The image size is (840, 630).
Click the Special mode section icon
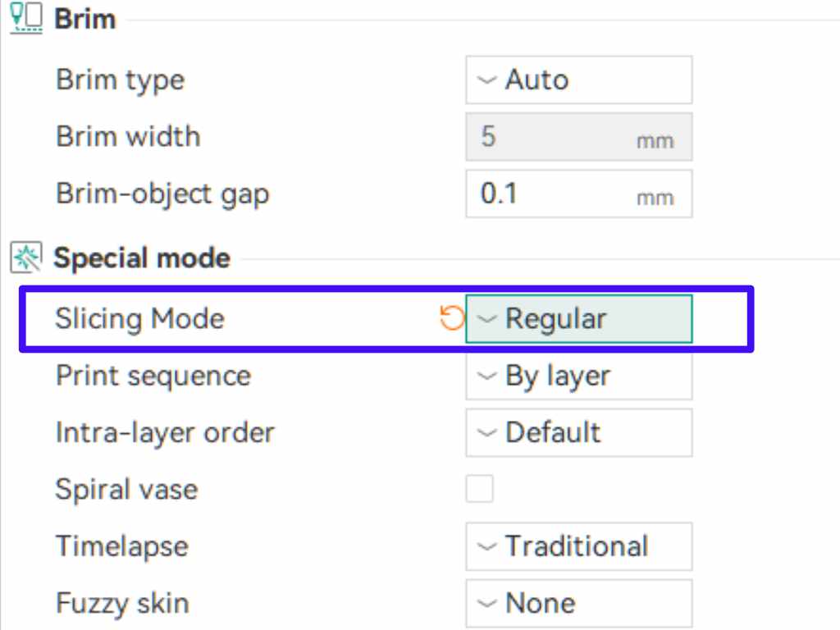pos(25,258)
